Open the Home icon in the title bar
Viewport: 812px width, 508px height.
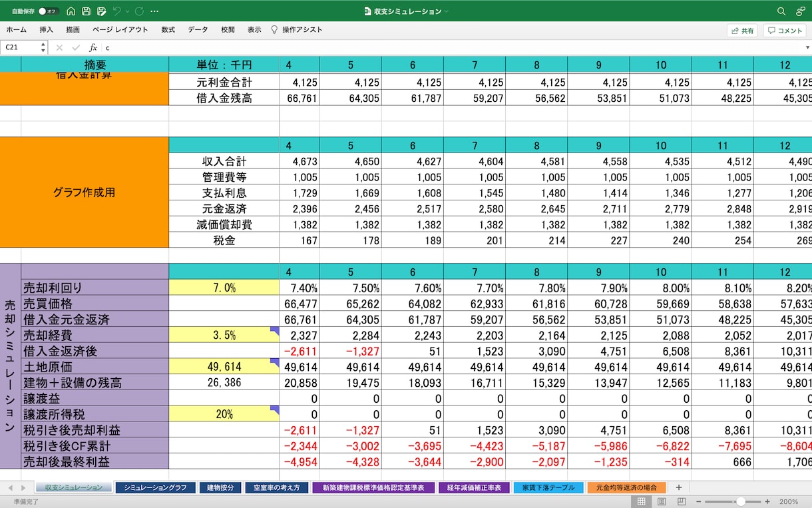(71, 11)
